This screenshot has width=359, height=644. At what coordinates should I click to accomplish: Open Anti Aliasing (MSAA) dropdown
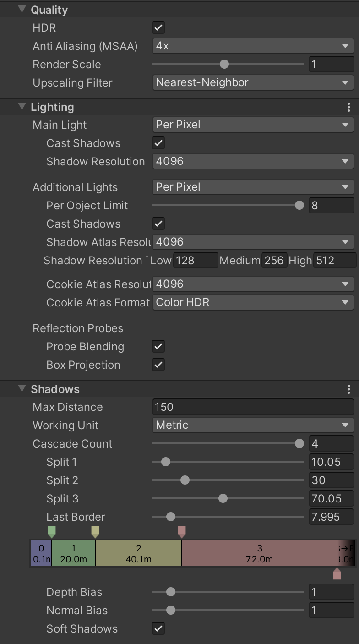[253, 46]
